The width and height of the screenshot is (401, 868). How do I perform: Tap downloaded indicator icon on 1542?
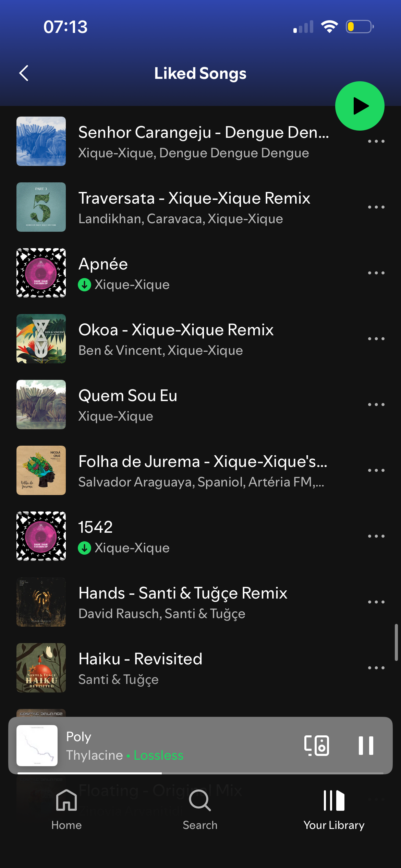[x=84, y=548]
